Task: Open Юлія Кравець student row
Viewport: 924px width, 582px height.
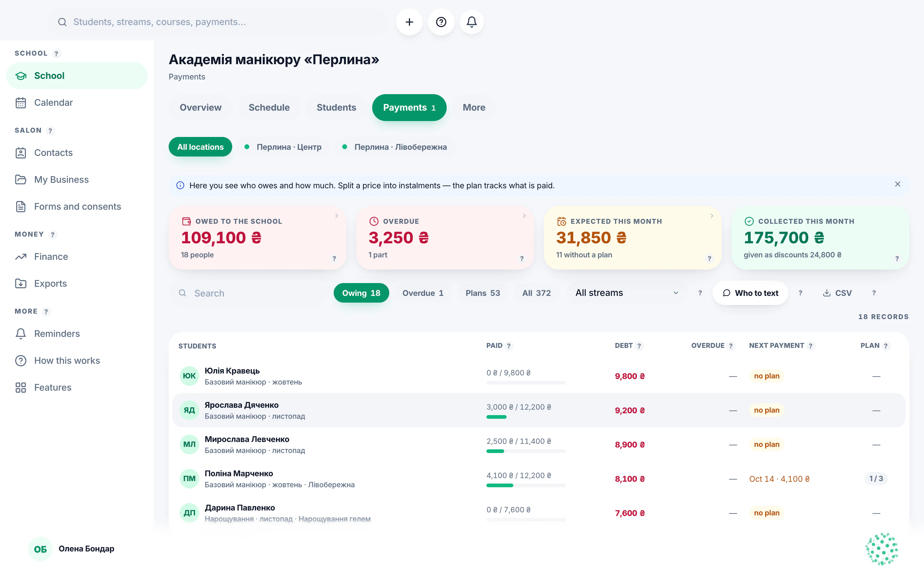Action: point(539,376)
